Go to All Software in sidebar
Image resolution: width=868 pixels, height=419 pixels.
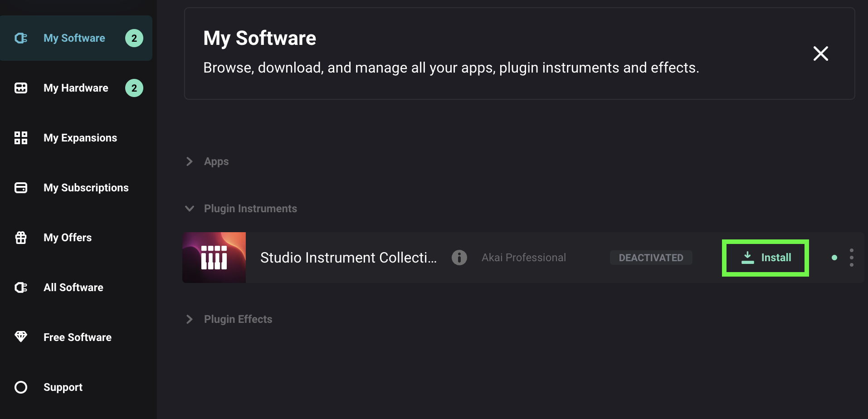(x=73, y=287)
